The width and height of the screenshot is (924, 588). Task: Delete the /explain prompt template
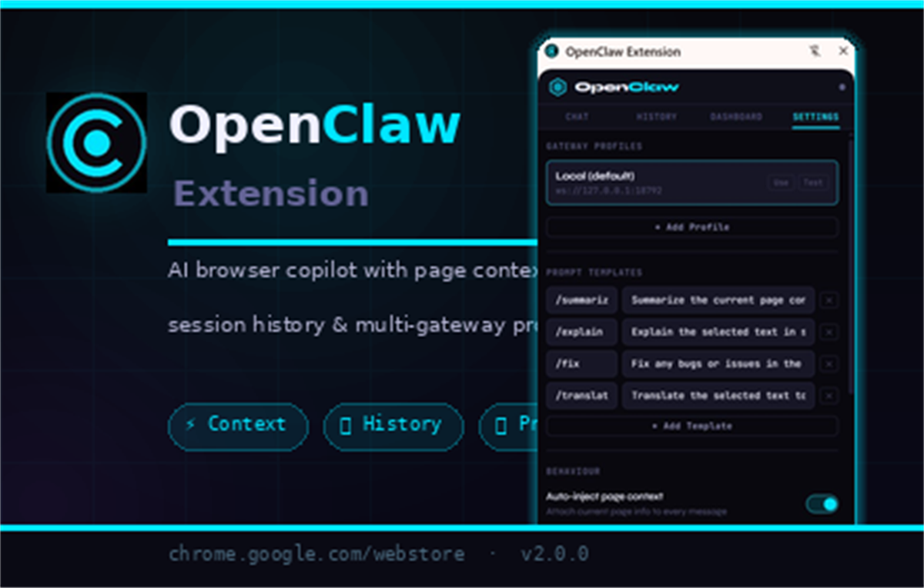click(x=829, y=332)
